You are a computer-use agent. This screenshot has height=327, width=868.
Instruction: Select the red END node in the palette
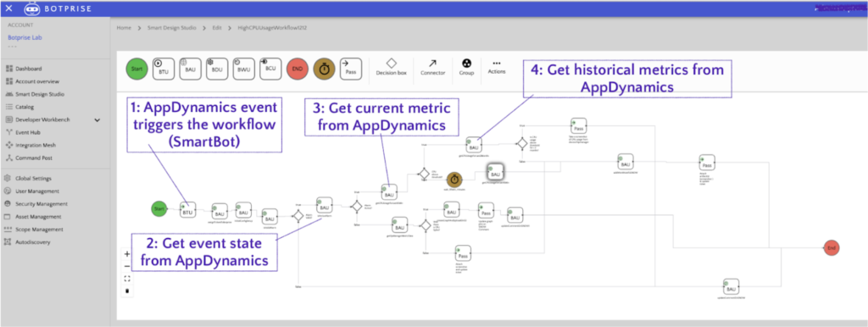[x=298, y=69]
